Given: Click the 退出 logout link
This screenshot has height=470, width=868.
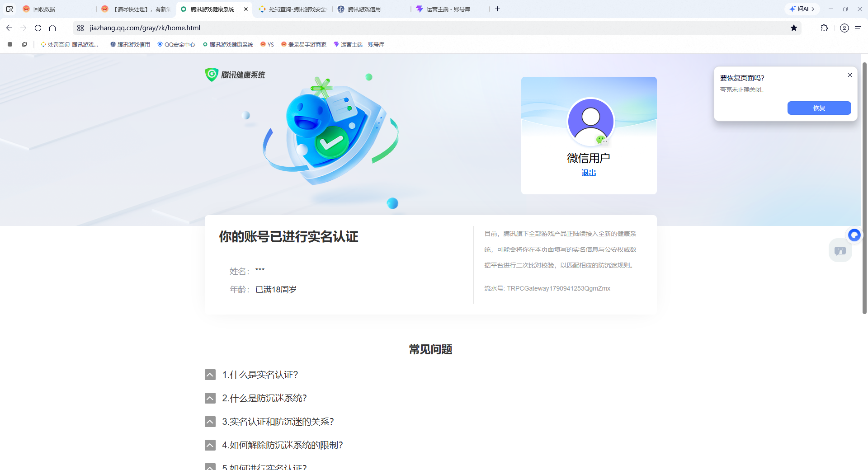Looking at the screenshot, I should (x=589, y=173).
